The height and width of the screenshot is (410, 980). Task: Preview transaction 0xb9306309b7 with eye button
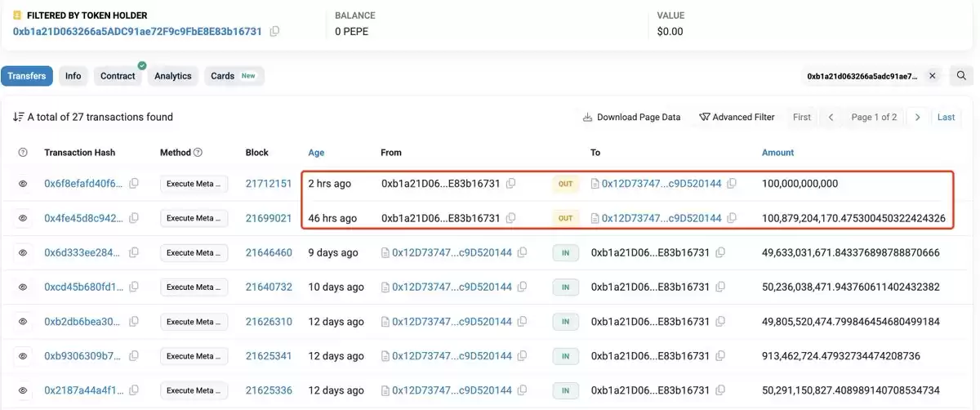(23, 356)
